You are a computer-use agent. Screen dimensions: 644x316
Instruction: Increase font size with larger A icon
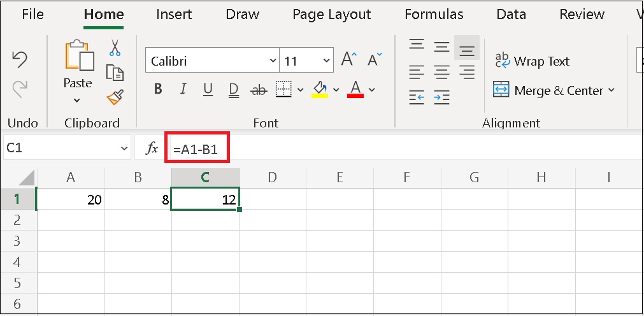348,60
